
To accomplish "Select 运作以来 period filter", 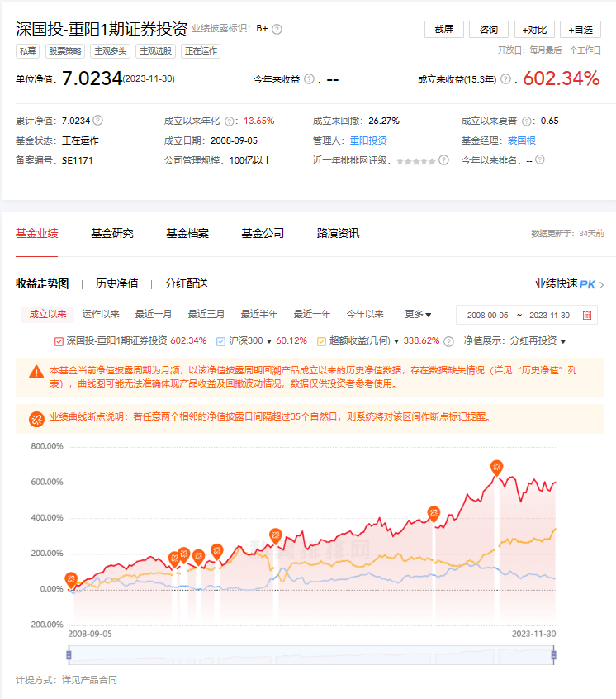I will pos(101,314).
